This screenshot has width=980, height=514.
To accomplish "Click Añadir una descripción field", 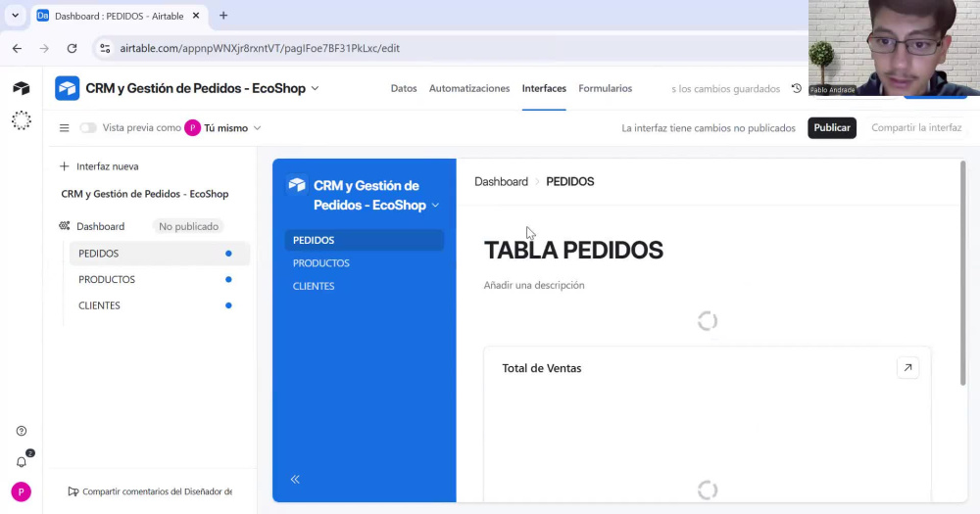I will coord(534,286).
